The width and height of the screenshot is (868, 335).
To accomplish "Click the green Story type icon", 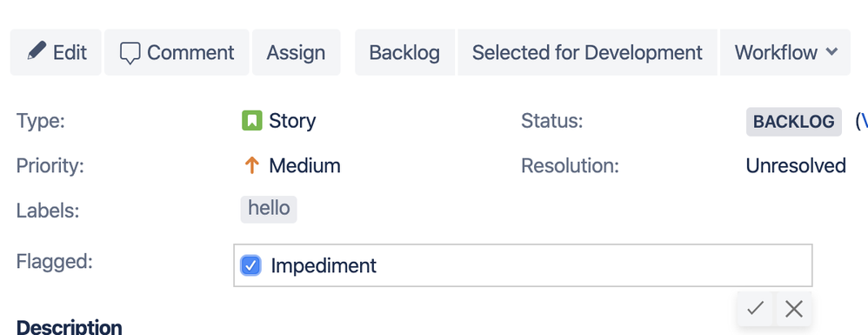I will (252, 121).
